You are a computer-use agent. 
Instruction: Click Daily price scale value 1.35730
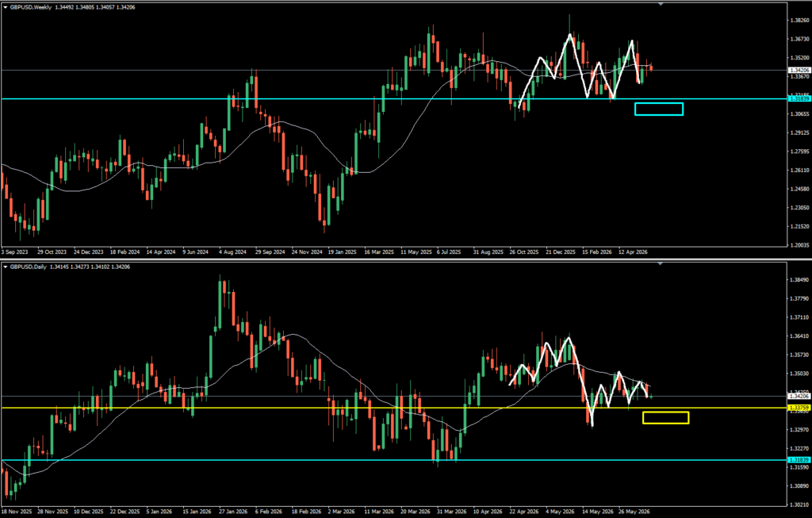point(800,355)
